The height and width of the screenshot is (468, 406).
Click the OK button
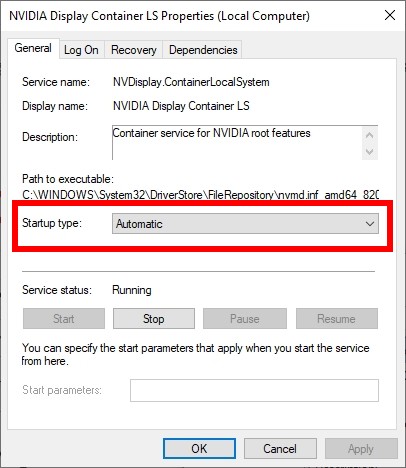[199, 448]
